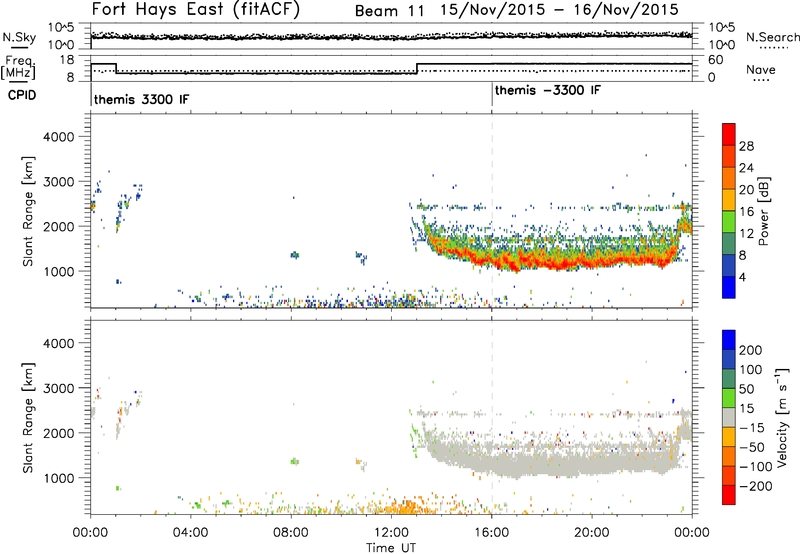Click the echo cluster near 08:00 in power panel

tap(294, 255)
